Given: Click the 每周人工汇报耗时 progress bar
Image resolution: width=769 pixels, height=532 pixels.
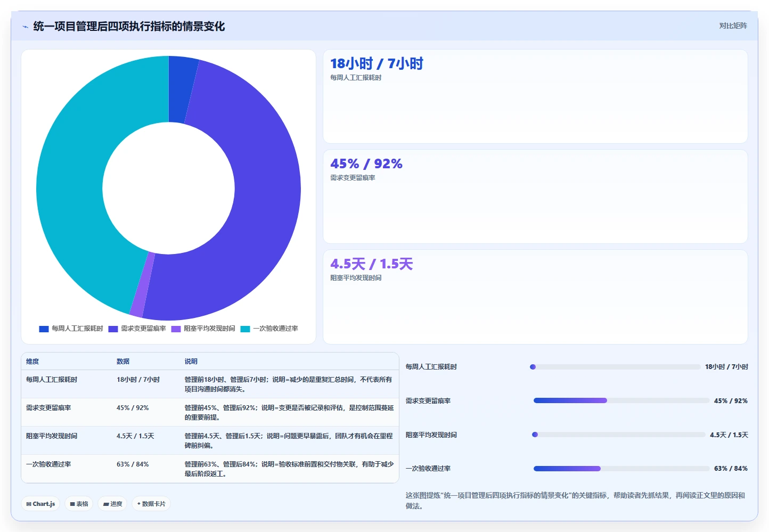Looking at the screenshot, I should (x=615, y=367).
